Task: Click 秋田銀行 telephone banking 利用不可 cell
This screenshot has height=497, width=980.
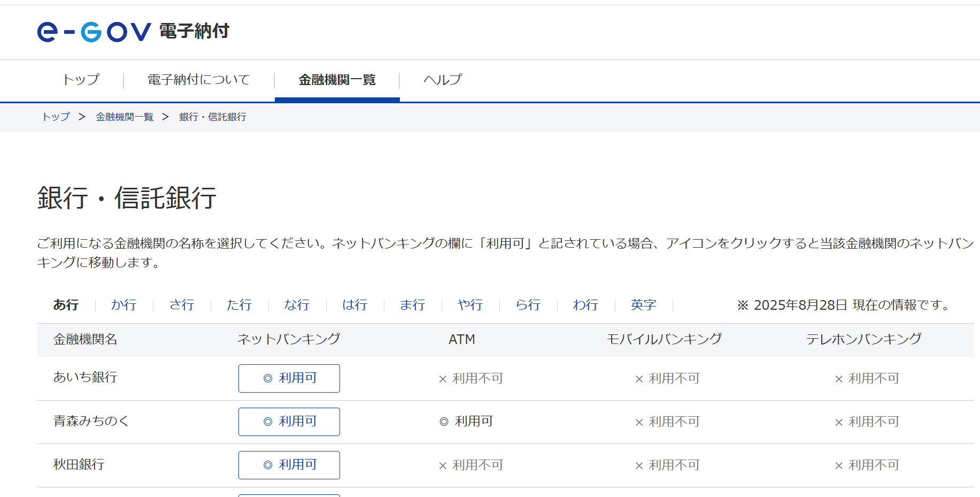Action: click(867, 465)
